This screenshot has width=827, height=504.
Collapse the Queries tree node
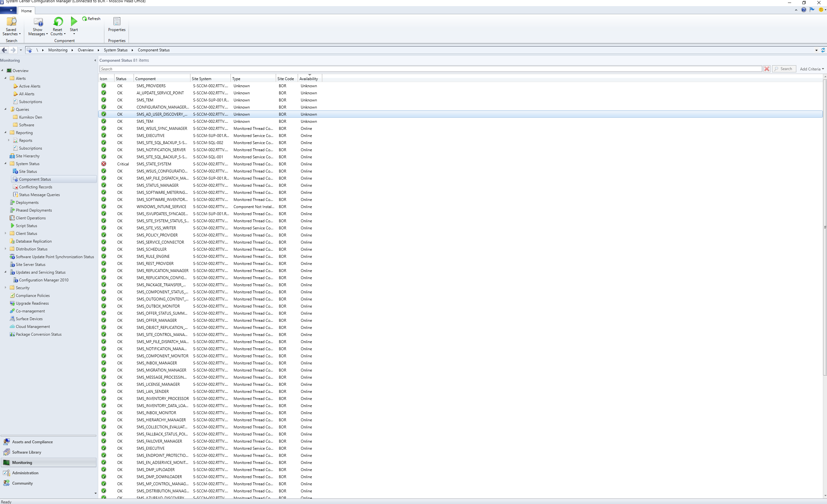pyautogui.click(x=5, y=109)
